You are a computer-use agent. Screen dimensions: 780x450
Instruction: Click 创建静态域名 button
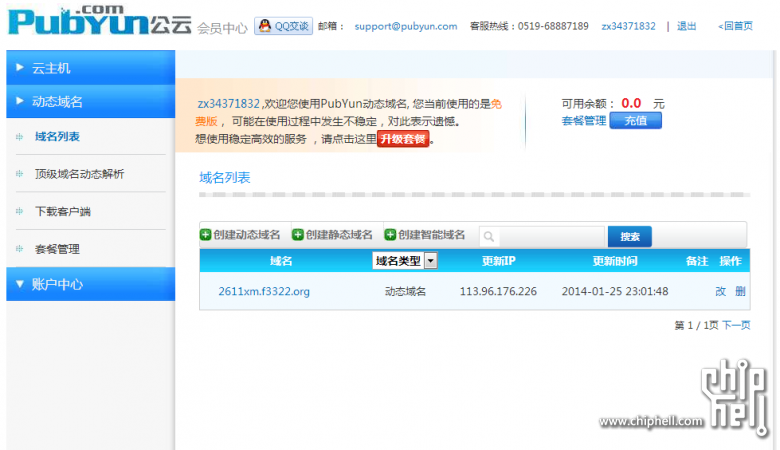333,235
